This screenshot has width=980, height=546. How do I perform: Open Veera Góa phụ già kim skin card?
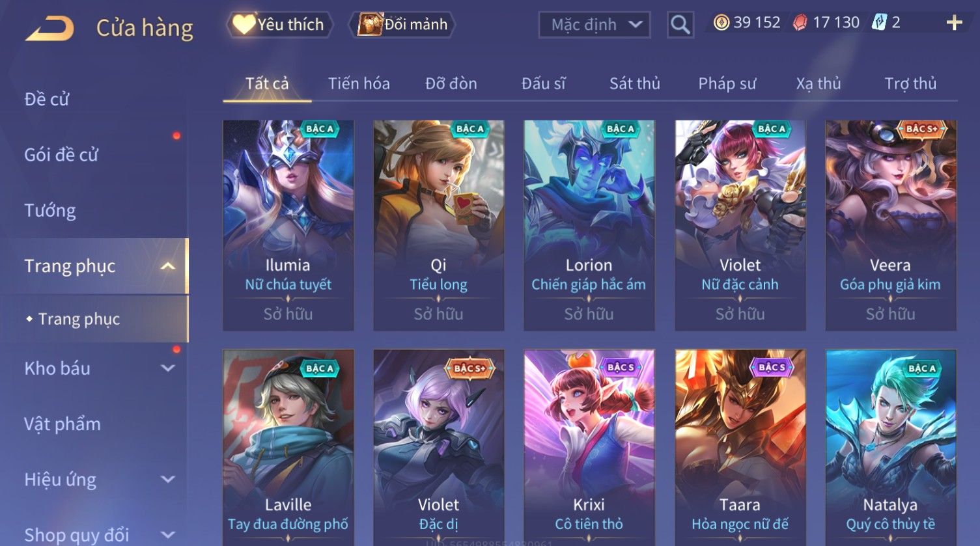click(890, 225)
